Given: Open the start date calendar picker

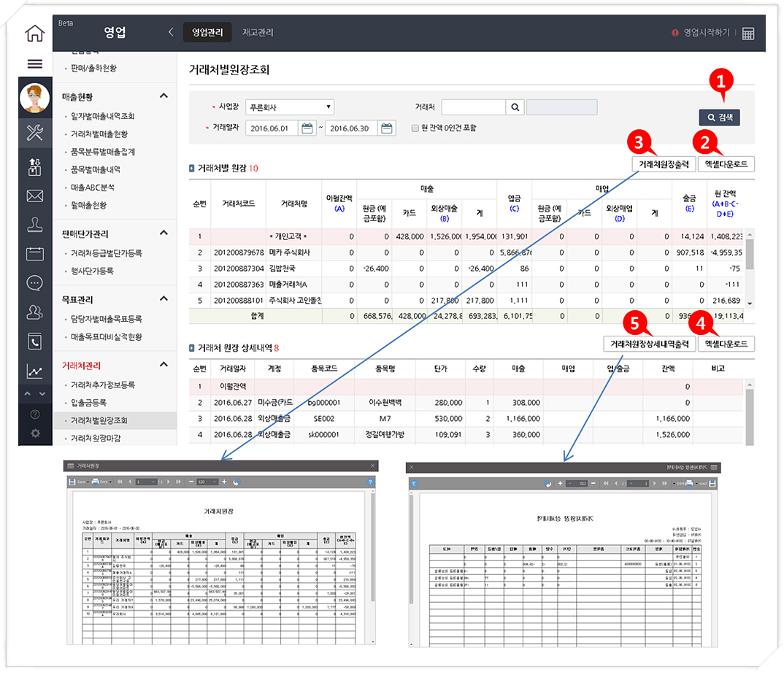Looking at the screenshot, I should pyautogui.click(x=307, y=128).
